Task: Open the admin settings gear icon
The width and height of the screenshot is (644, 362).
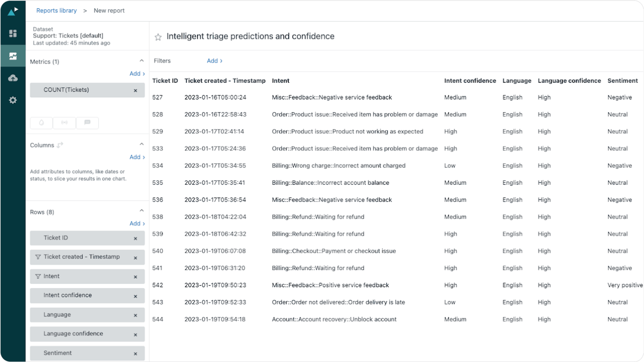Action: click(x=13, y=100)
